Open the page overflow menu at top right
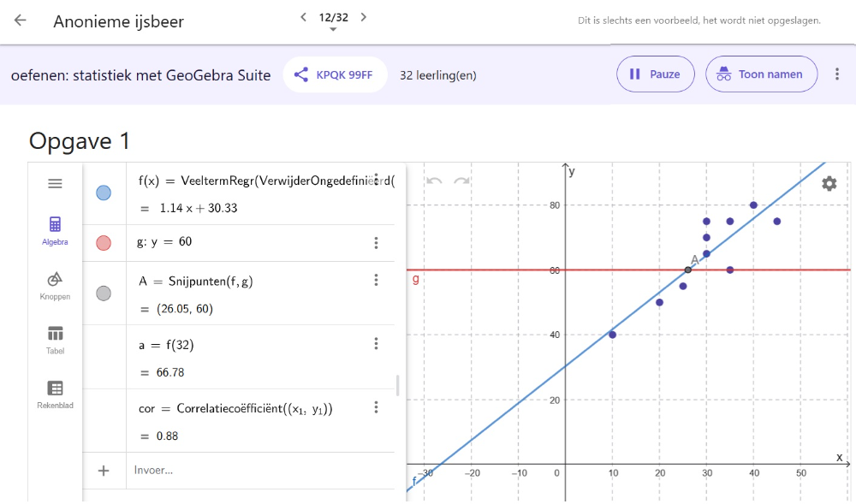Image resolution: width=856 pixels, height=504 pixels. 836,74
